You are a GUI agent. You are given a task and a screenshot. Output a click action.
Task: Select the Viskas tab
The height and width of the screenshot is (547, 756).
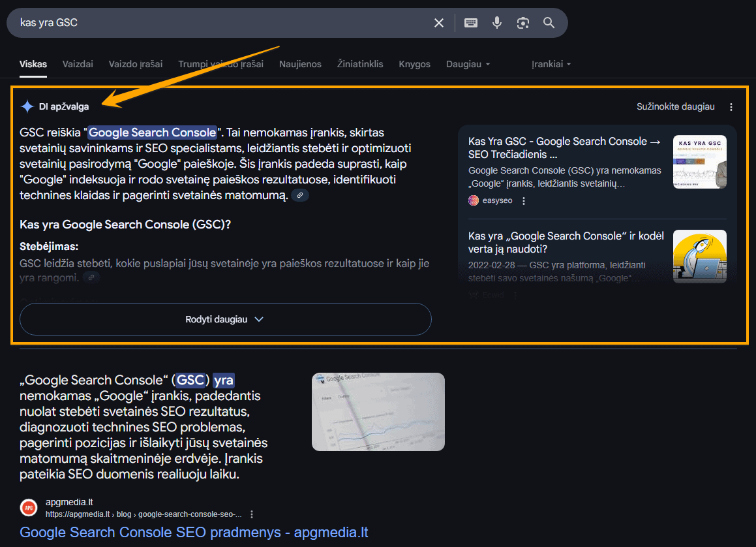pyautogui.click(x=33, y=64)
